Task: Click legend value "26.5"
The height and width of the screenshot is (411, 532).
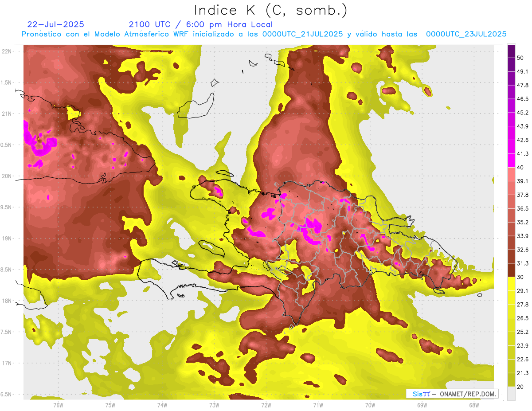Action: point(522,318)
